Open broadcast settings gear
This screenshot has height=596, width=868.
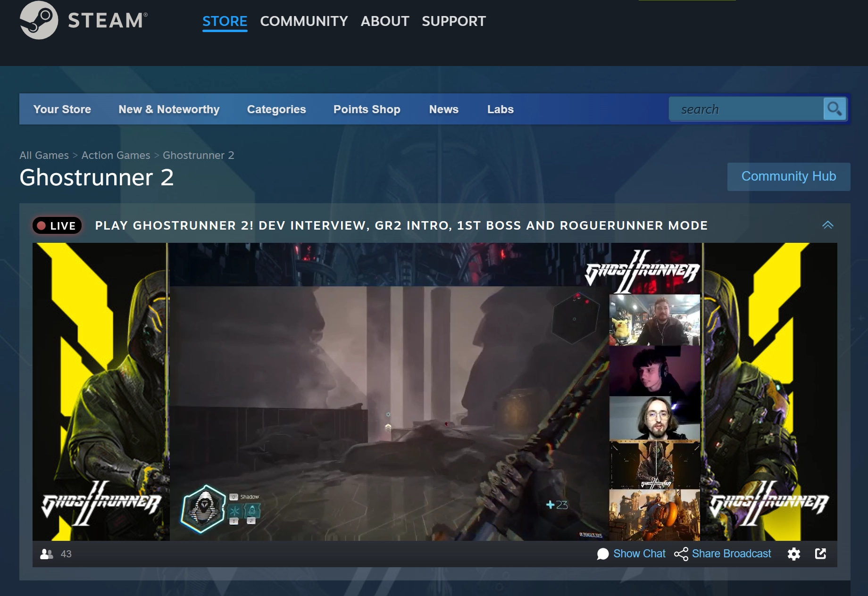tap(794, 554)
